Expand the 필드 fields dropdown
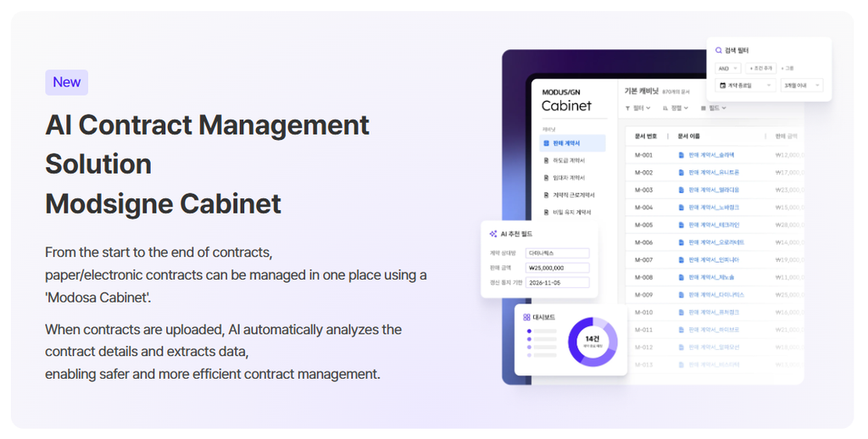Screen dimensions: 868x439 pyautogui.click(x=714, y=108)
